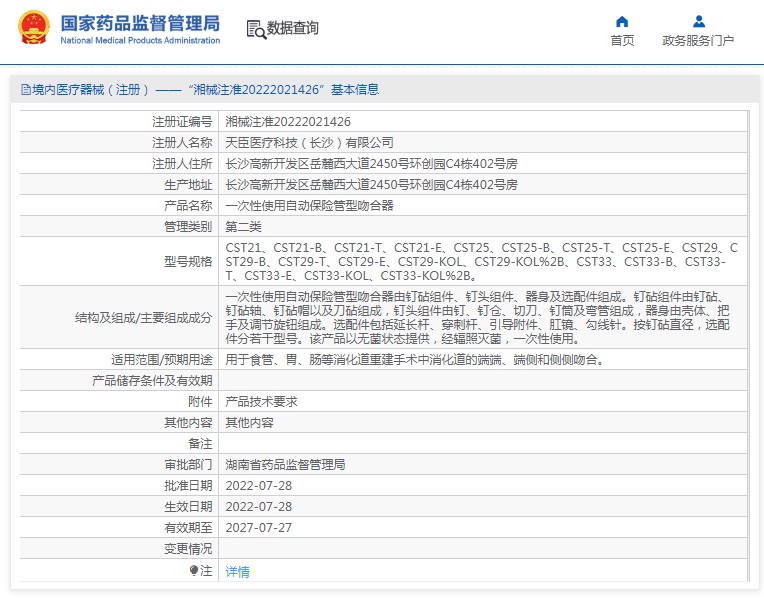The image size is (764, 598).
Task: Click 适用范围/预期用途 label
Action: [x=162, y=360]
